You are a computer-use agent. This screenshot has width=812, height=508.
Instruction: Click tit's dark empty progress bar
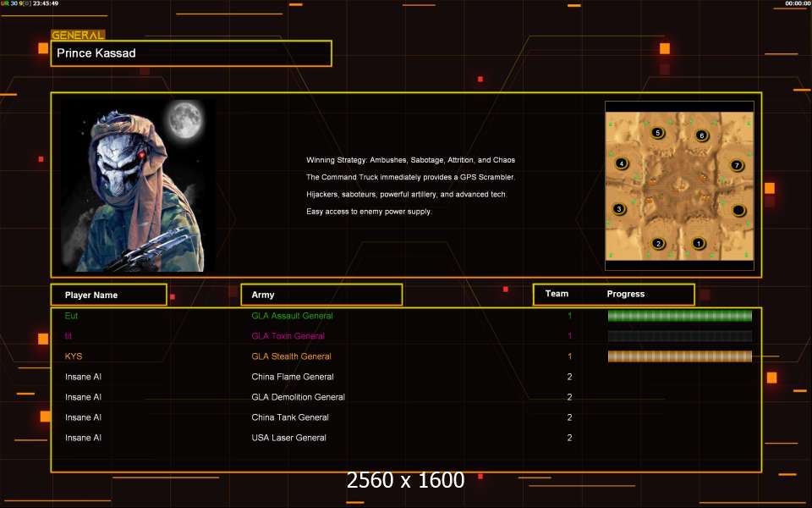tap(679, 336)
